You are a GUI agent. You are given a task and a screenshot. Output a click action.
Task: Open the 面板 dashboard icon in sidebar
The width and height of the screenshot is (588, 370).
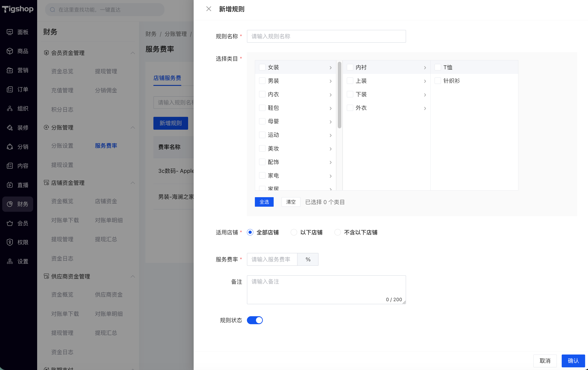[10, 32]
